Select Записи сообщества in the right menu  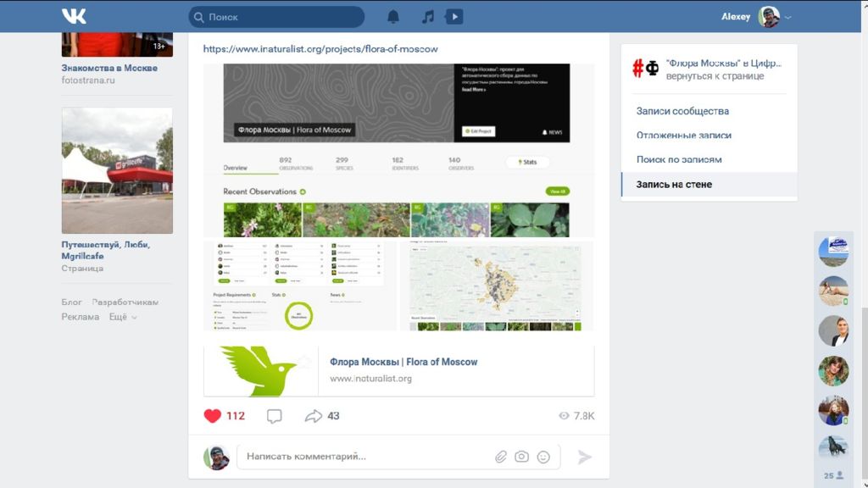(x=682, y=111)
